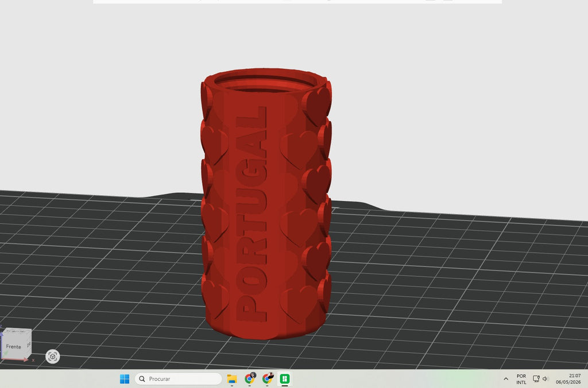The height and width of the screenshot is (388, 588).
Task: Click the embossed PORTUGAL text on the model
Action: point(252,215)
